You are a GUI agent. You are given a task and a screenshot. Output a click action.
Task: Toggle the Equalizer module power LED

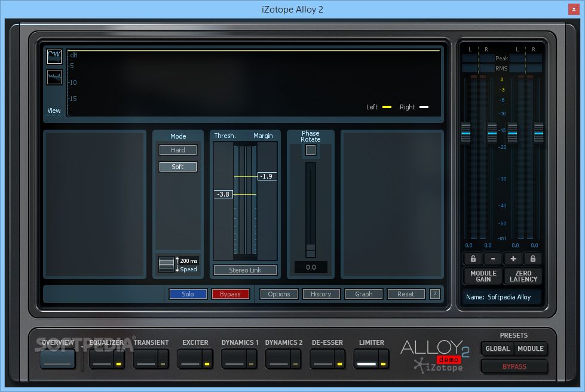tap(119, 363)
